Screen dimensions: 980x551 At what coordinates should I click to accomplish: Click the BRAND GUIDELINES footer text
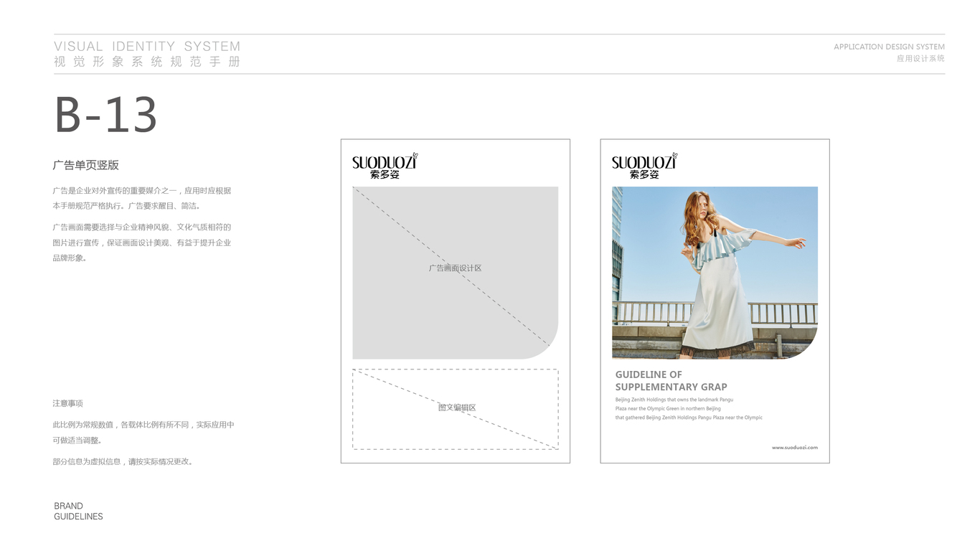coord(78,511)
